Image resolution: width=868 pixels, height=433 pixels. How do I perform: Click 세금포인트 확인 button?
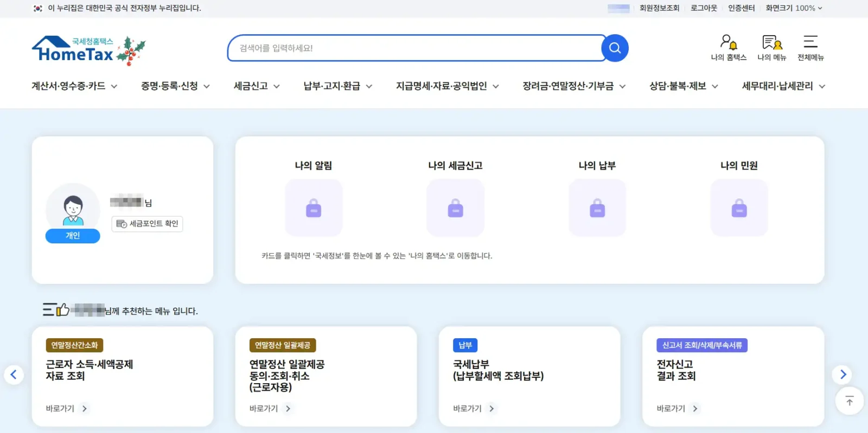tap(147, 224)
